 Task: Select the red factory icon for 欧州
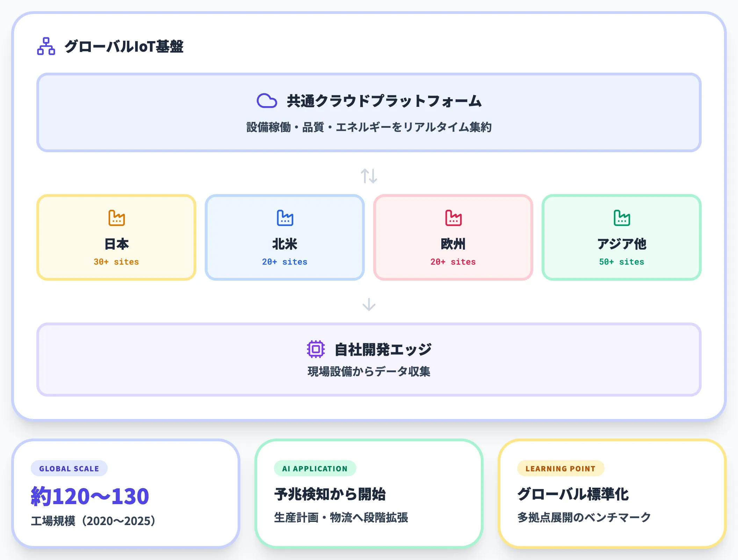[x=452, y=218]
